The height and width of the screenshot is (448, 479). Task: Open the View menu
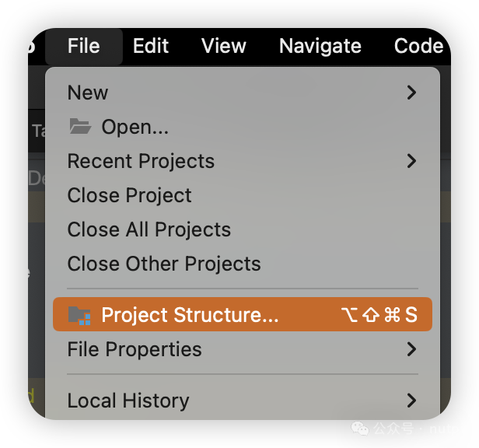coord(223,46)
